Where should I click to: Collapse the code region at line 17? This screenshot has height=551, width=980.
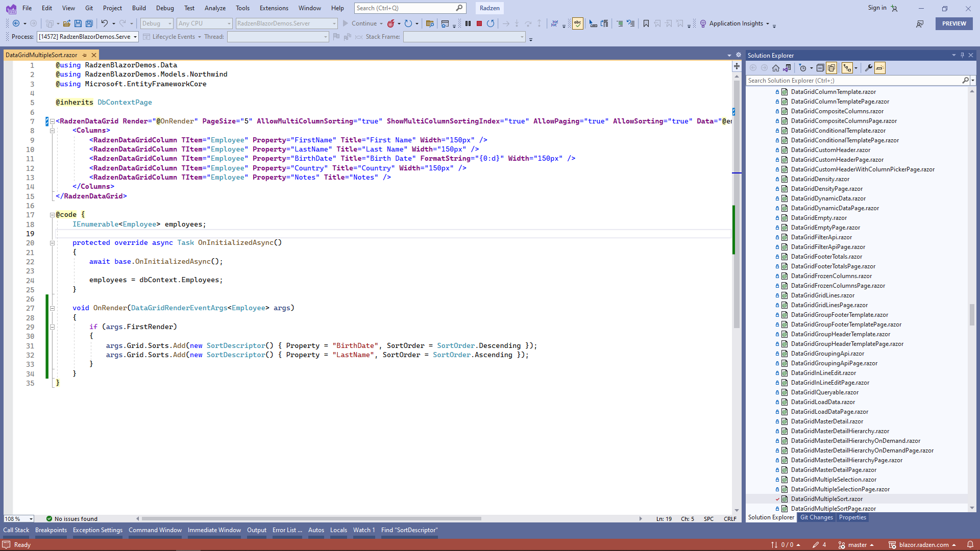52,214
